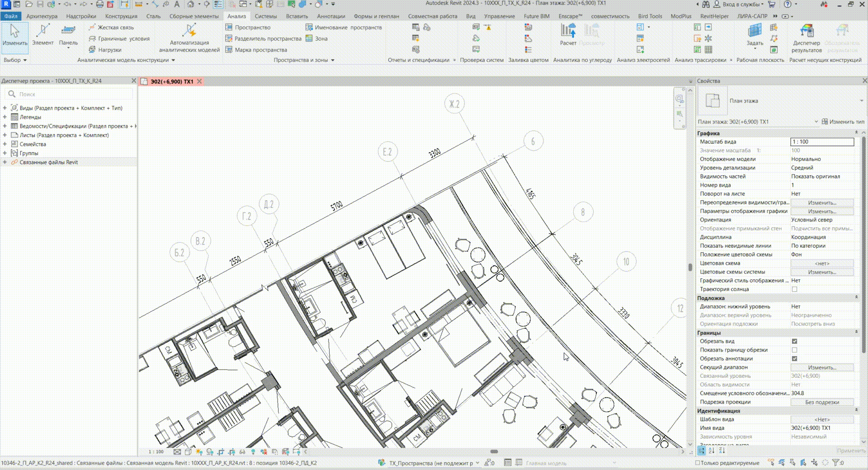Open the План этажа type selector dropdown
868x470 pixels.
(861, 101)
